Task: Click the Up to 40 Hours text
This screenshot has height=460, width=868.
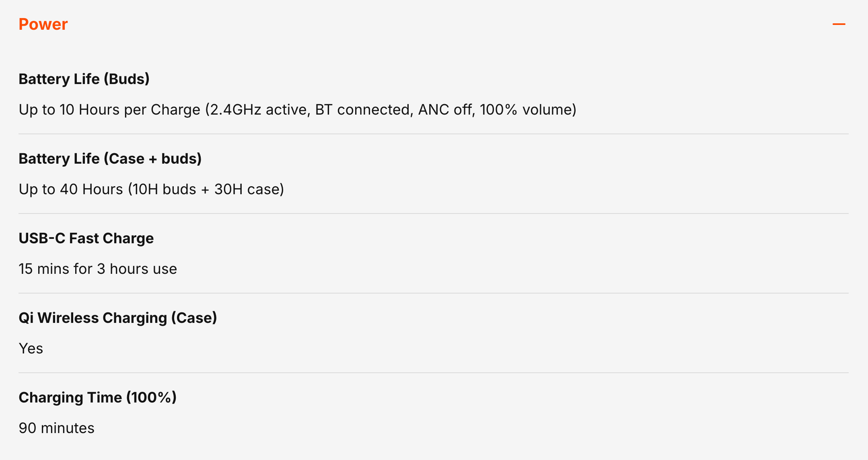Action: 151,189
